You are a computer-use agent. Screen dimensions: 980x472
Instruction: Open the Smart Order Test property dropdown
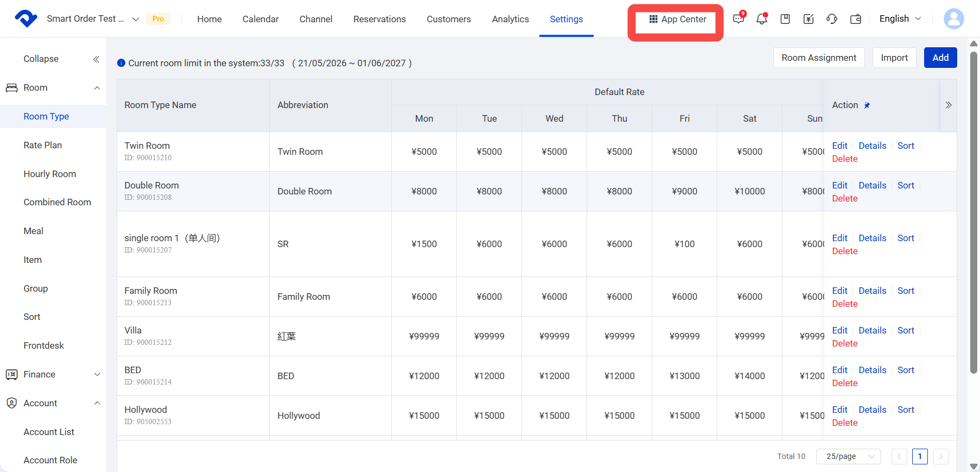point(93,19)
